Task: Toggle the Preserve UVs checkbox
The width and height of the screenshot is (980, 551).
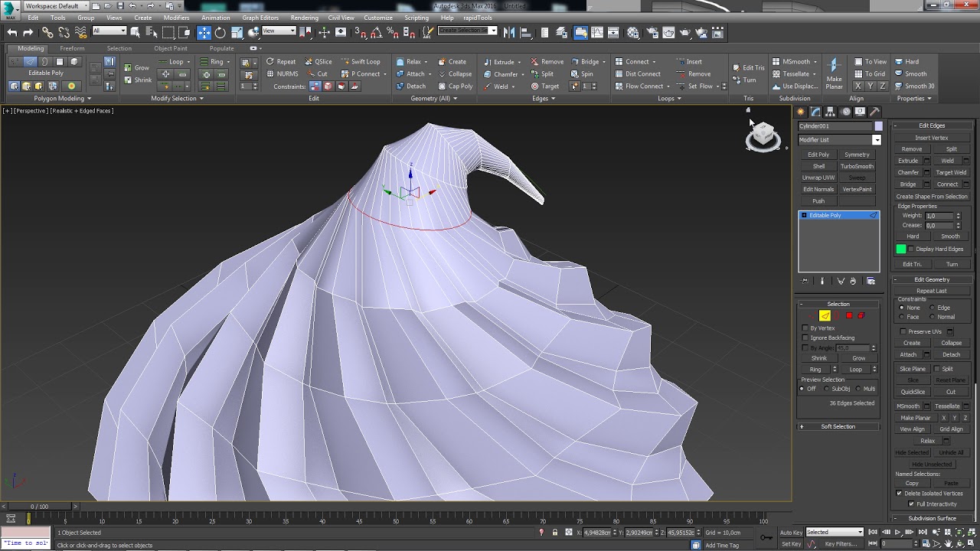Action: [x=903, y=331]
